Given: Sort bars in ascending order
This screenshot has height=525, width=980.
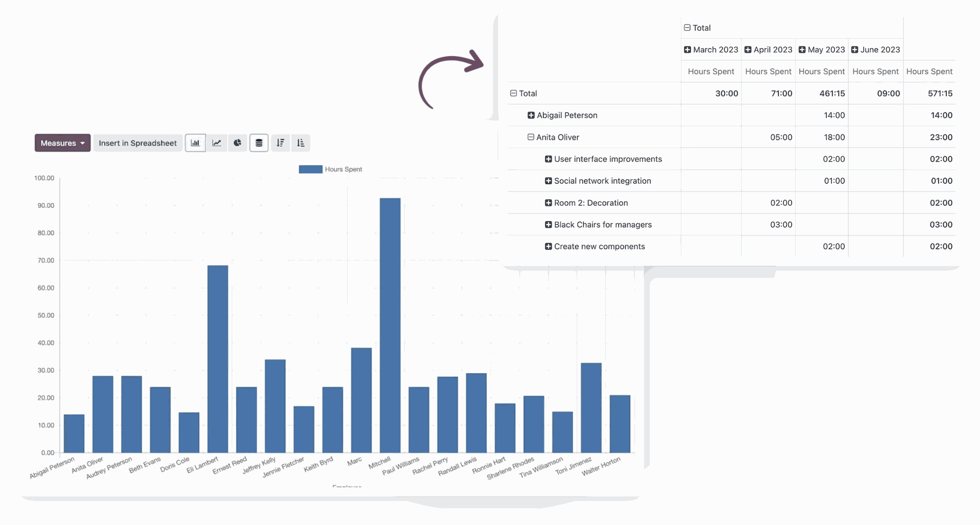Looking at the screenshot, I should (x=301, y=143).
